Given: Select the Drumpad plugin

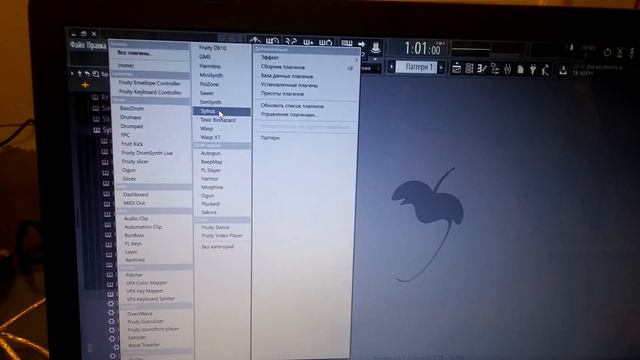Looking at the screenshot, I should (x=132, y=127).
